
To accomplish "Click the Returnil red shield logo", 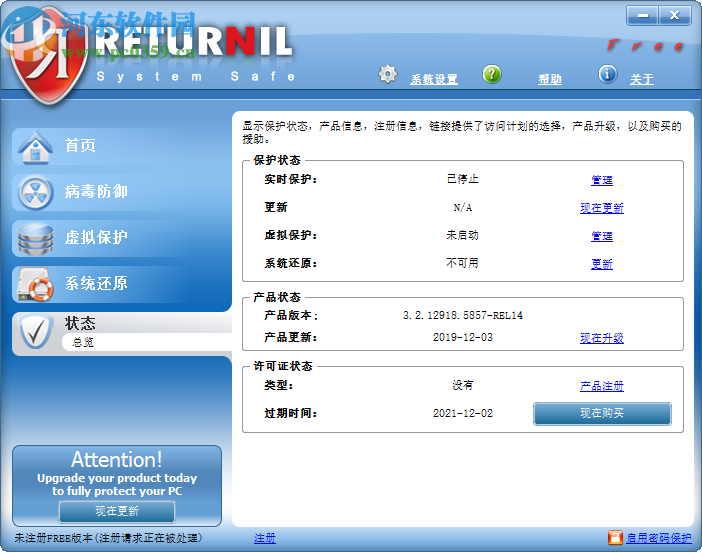I will pos(49,58).
